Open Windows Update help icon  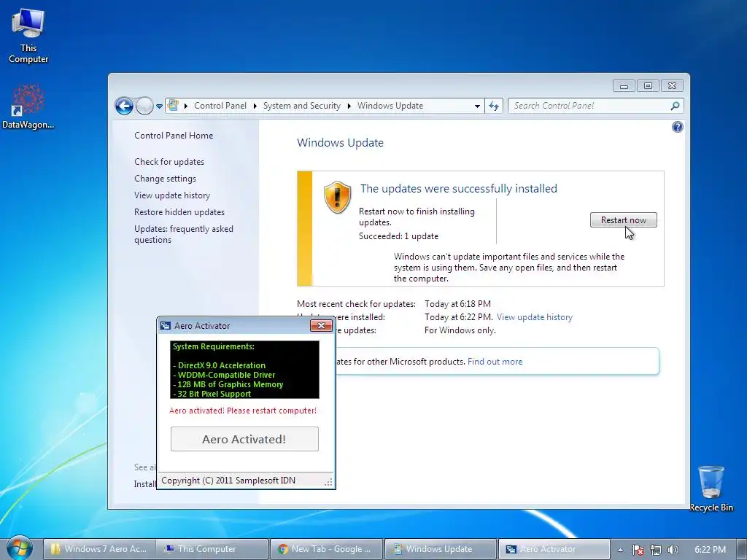[677, 127]
